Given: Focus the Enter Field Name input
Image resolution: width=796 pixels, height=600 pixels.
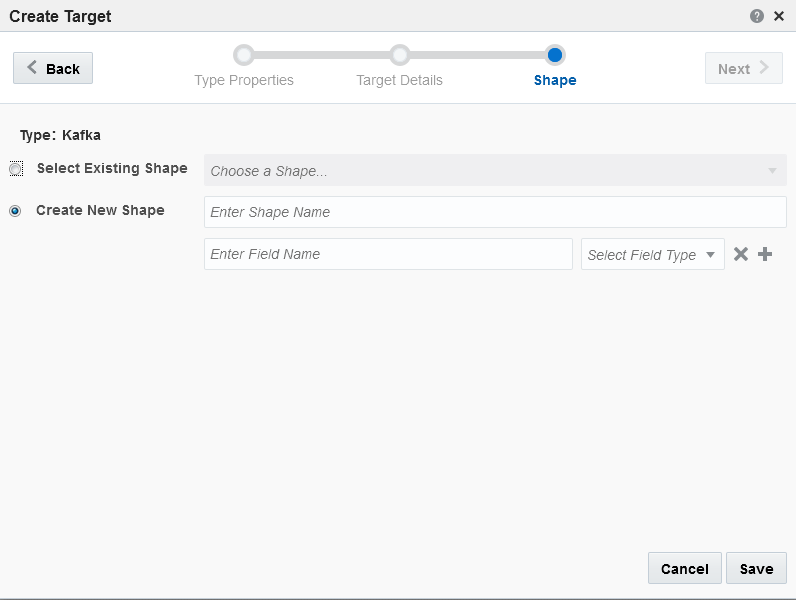Looking at the screenshot, I should [x=388, y=254].
